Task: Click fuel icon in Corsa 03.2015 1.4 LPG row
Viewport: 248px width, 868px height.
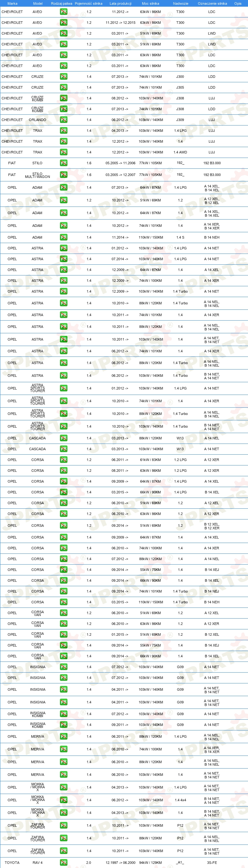Action: [x=64, y=492]
